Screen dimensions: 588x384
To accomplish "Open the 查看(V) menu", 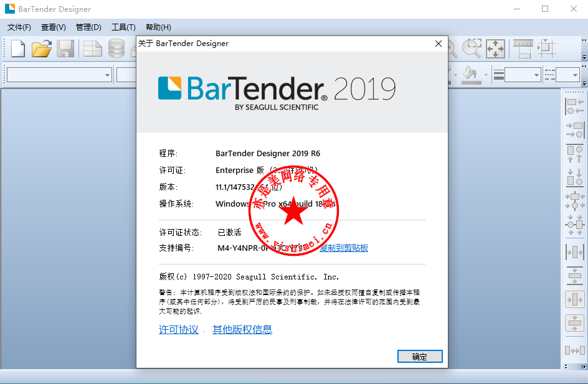I will [53, 27].
